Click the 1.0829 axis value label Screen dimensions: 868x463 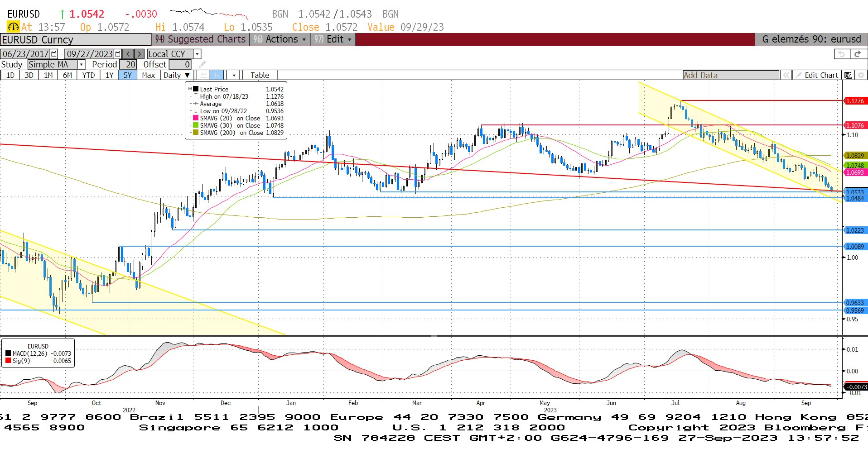855,156
